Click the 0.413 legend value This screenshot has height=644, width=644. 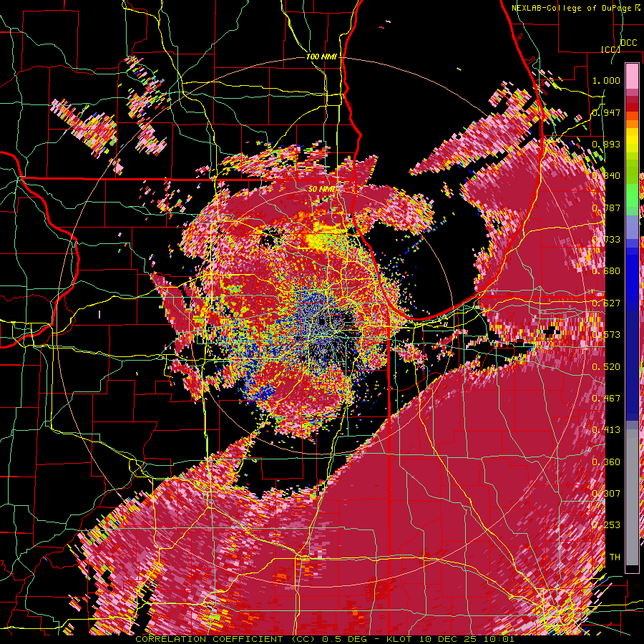[606, 430]
